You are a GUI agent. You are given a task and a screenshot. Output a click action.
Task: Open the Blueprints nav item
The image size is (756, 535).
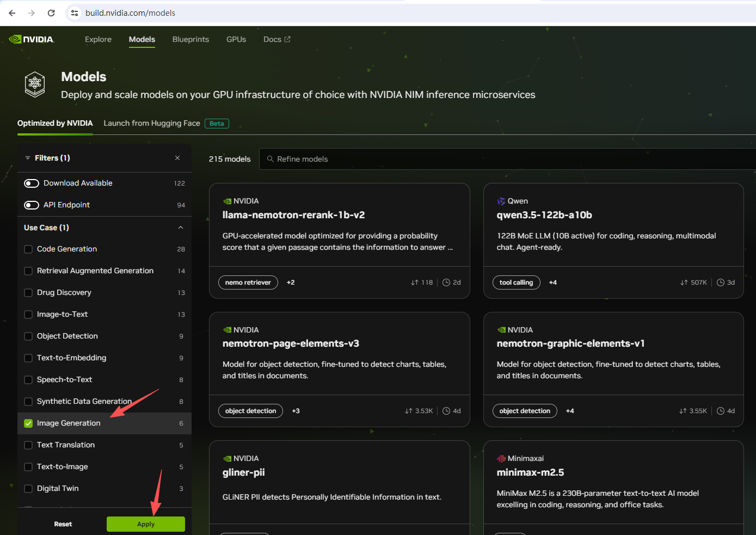[190, 39]
